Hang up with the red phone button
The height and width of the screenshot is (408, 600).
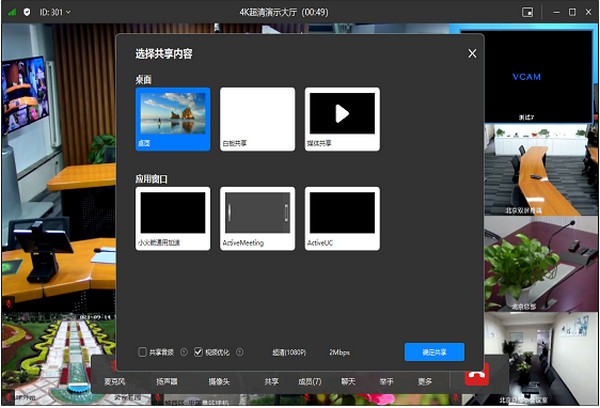pyautogui.click(x=477, y=375)
